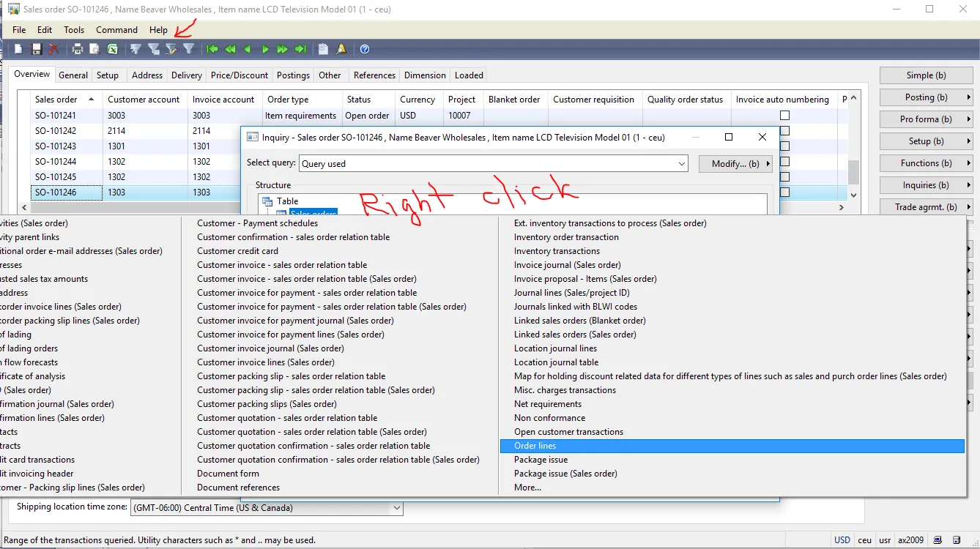The height and width of the screenshot is (549, 980).
Task: Click the Save floppy disk icon
Action: 36,49
